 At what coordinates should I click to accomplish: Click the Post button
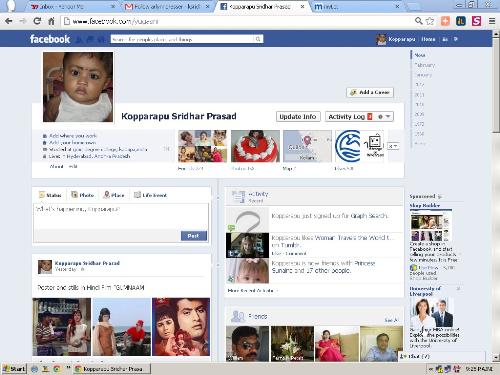[194, 236]
